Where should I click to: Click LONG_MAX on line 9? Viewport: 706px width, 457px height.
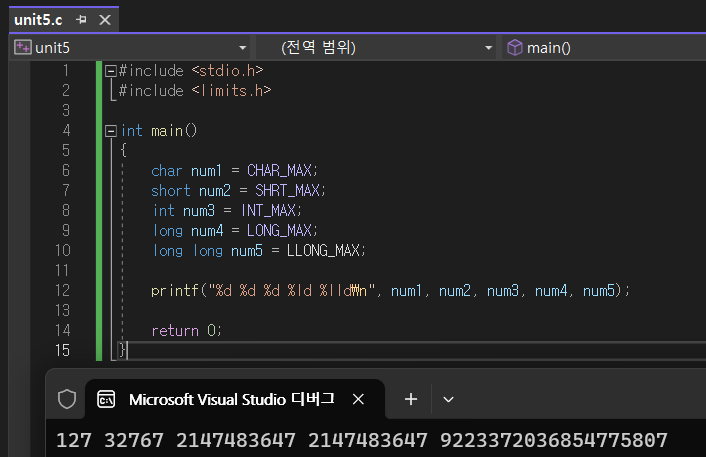[x=279, y=231]
